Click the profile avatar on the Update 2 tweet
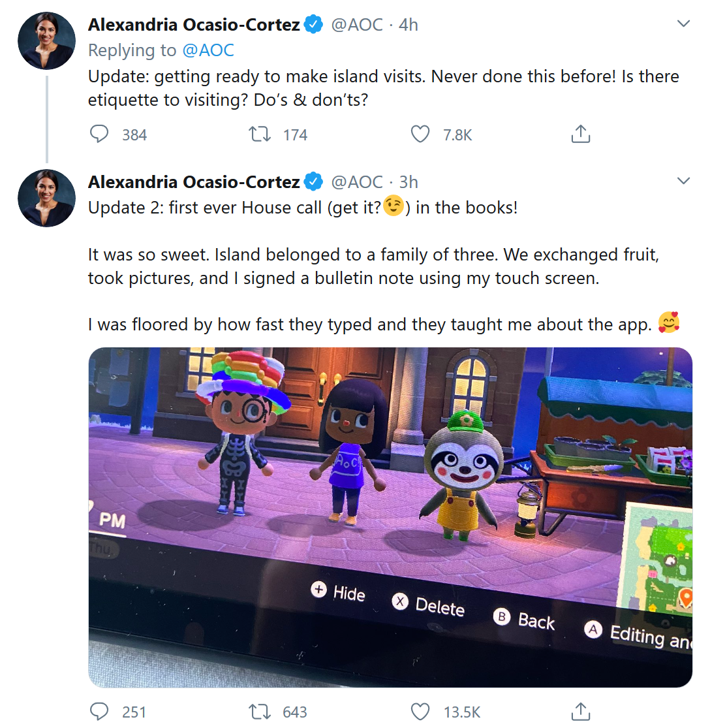The height and width of the screenshot is (728, 710). click(47, 198)
